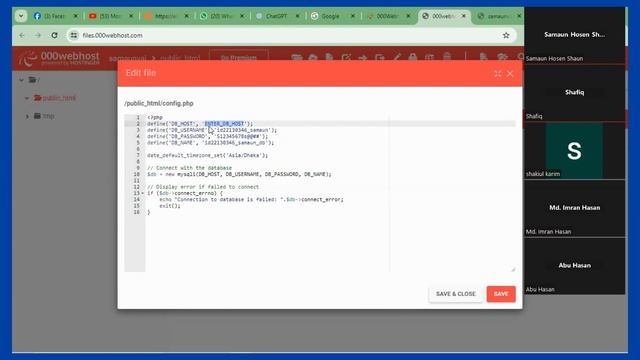Select Samaun Hosen Shaun participant tile

tap(574, 36)
